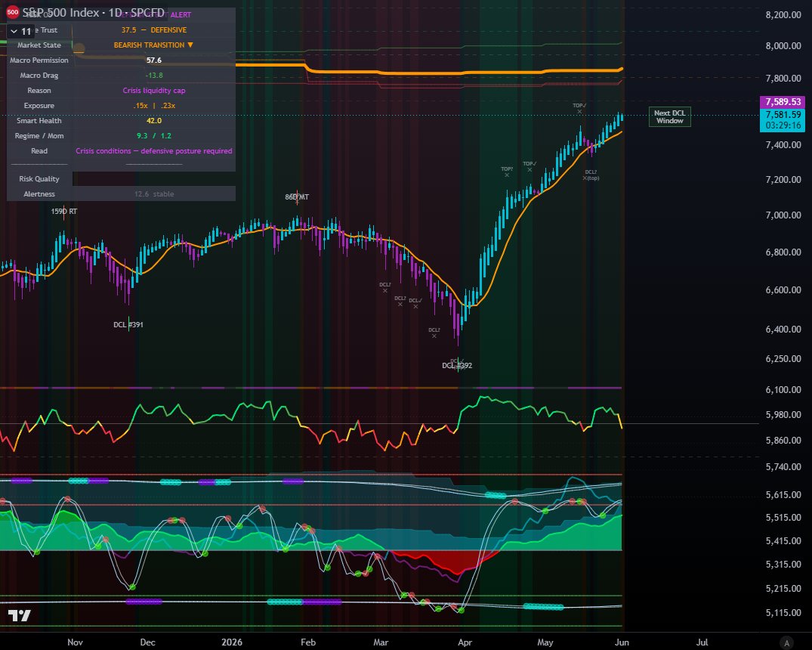The width and height of the screenshot is (812, 650).
Task: Click the DCL #392 cycle low marker
Action: [x=457, y=365]
